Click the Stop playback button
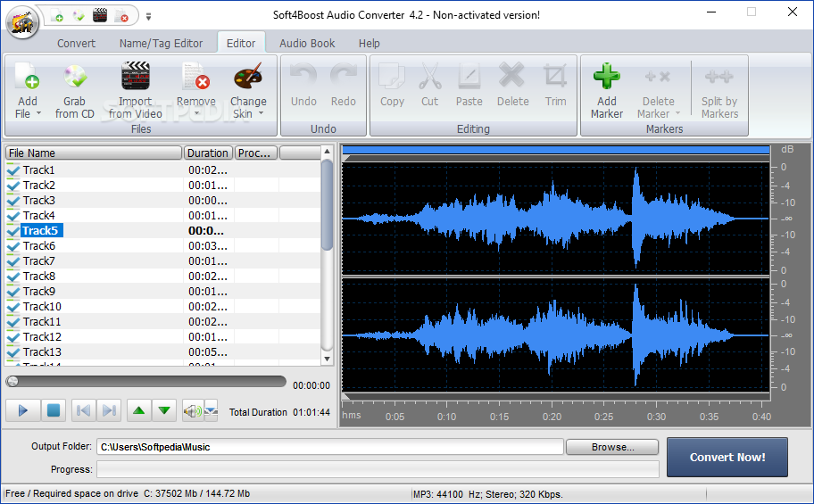 (53, 410)
